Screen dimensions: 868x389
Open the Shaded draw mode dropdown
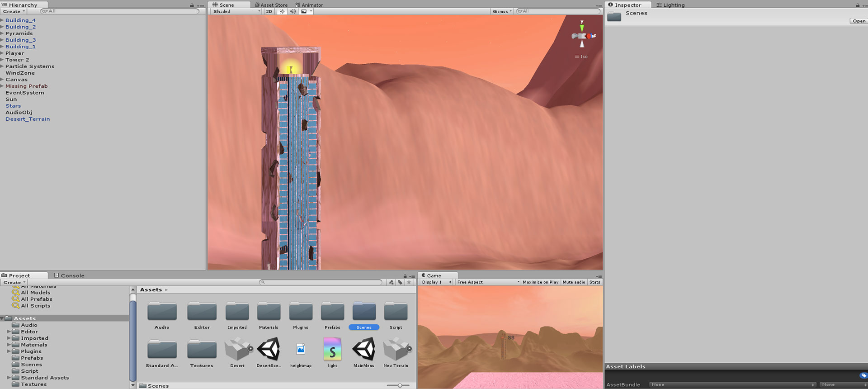(x=236, y=11)
